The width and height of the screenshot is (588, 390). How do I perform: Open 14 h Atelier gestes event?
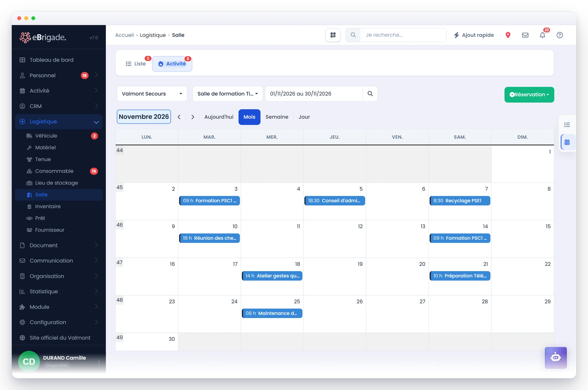[272, 276]
